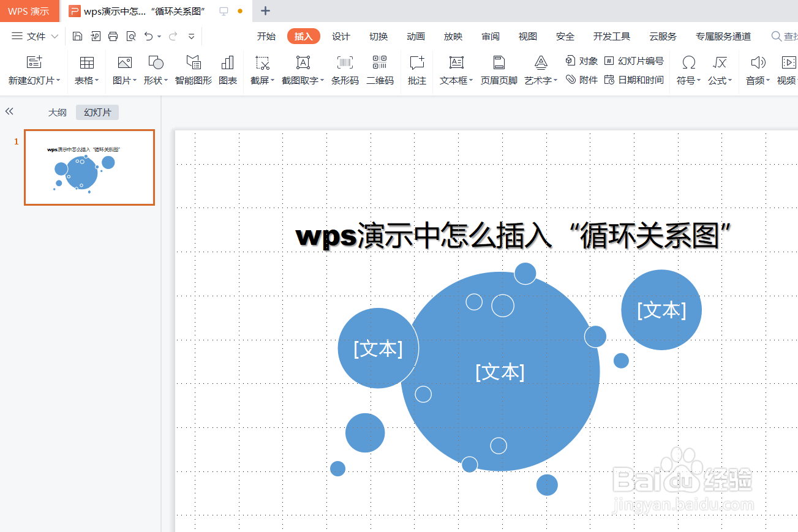Open the File (文件) menu
Viewport: 798px width, 532px height.
pyautogui.click(x=35, y=36)
